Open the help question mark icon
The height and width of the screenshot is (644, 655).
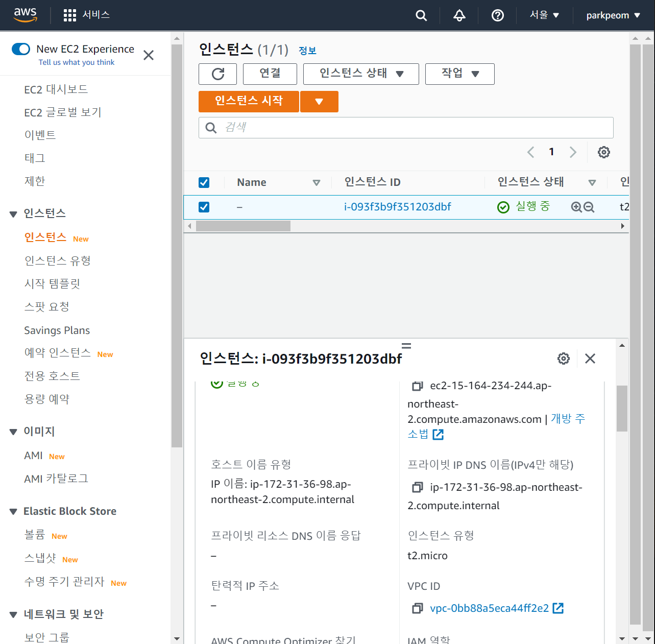pos(498,15)
